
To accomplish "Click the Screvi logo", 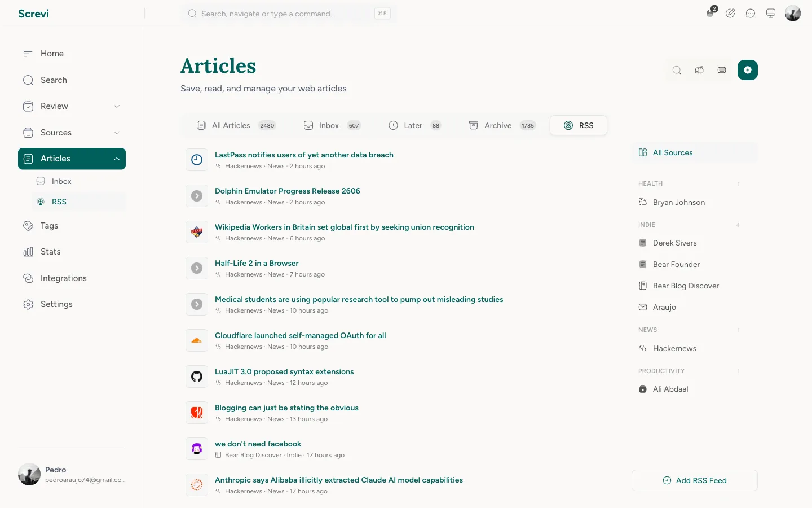I will coord(33,14).
